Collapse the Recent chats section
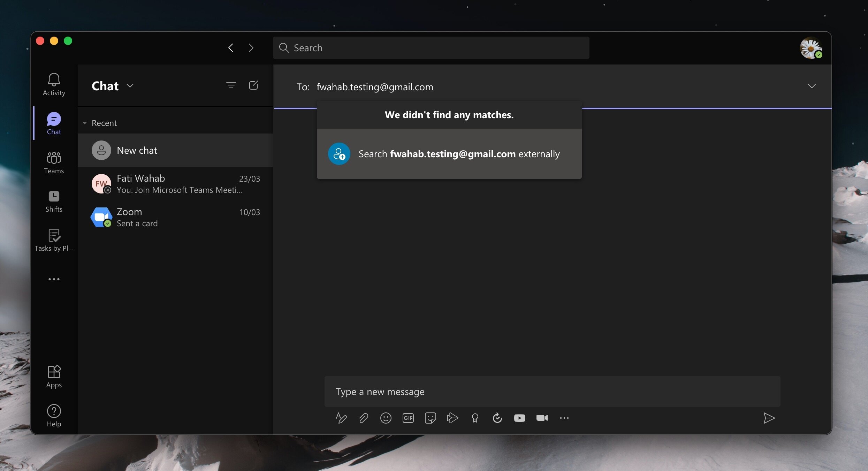The width and height of the screenshot is (868, 471). tap(85, 123)
